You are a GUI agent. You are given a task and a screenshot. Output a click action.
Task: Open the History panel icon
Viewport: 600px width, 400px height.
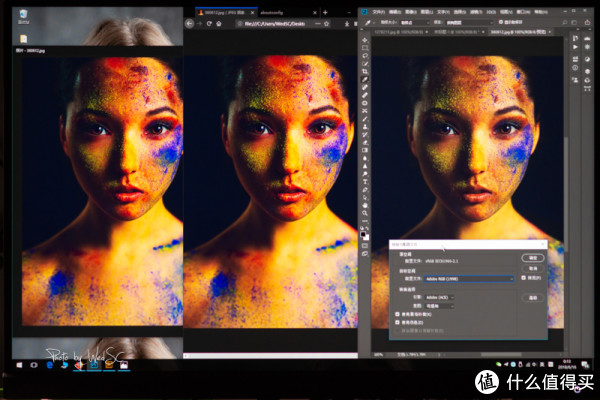[575, 38]
